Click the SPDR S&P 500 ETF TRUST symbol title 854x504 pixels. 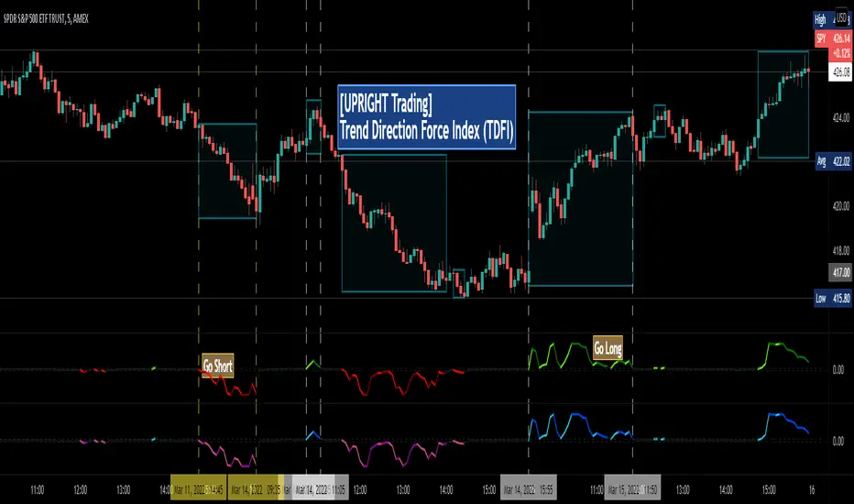tap(46, 19)
